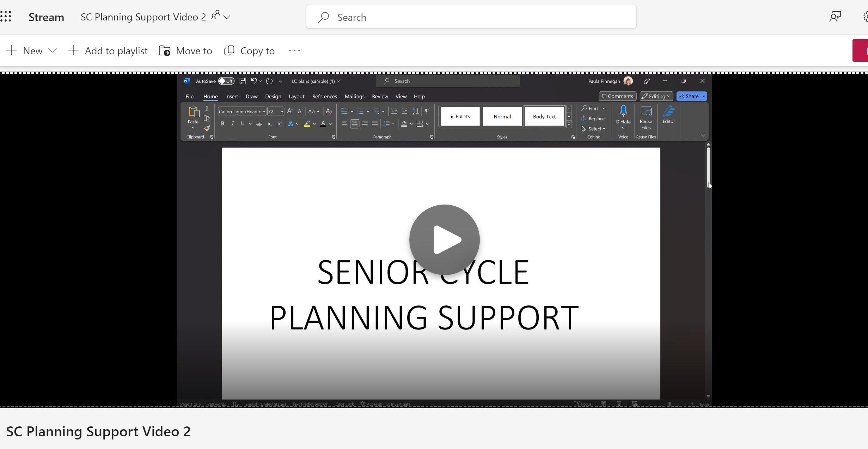Open the more options ellipsis menu

[x=294, y=50]
